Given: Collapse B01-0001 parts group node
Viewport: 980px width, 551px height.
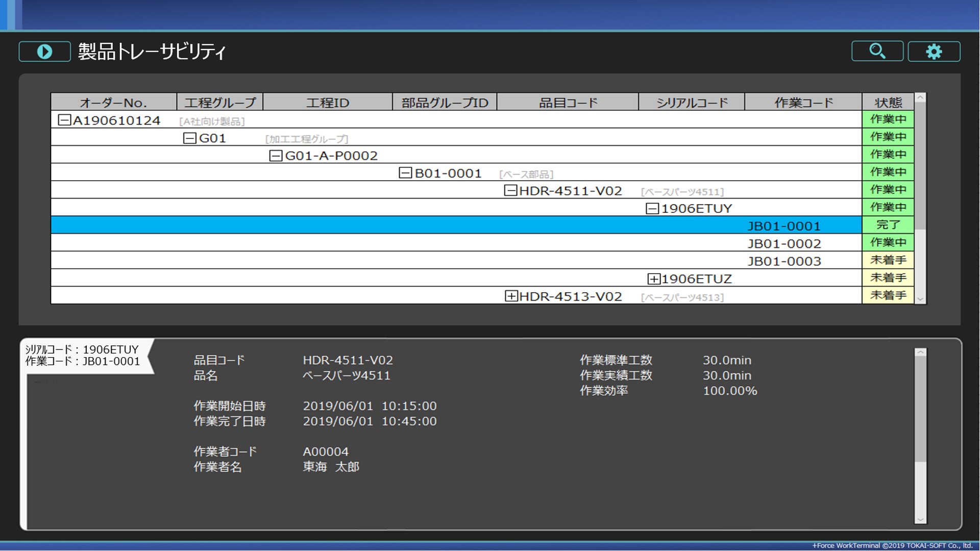Looking at the screenshot, I should coord(405,173).
